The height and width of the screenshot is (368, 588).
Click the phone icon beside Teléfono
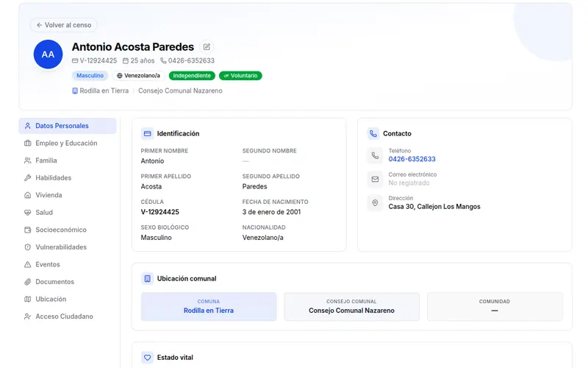375,155
